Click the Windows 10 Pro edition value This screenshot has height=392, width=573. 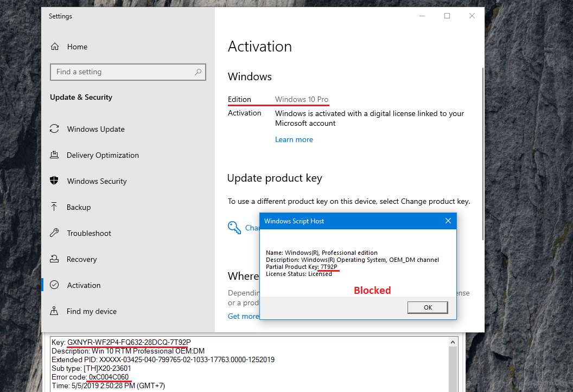pos(302,99)
